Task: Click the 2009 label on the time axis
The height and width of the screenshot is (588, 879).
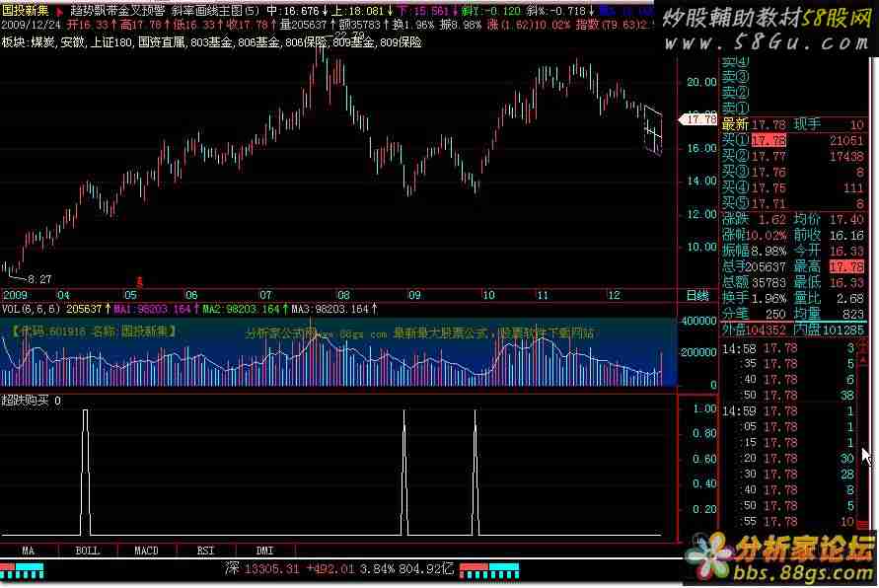Action: click(15, 295)
